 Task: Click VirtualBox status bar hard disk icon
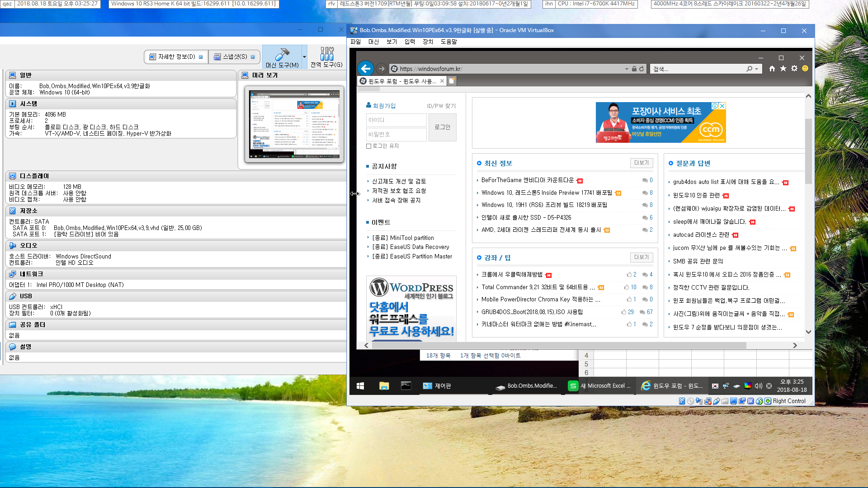pos(682,401)
